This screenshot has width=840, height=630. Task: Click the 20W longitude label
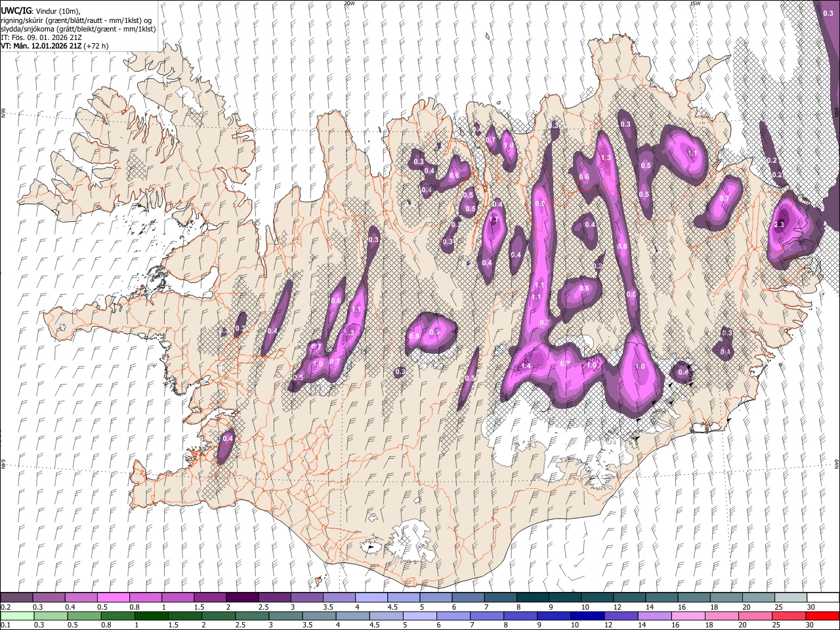(x=349, y=3)
